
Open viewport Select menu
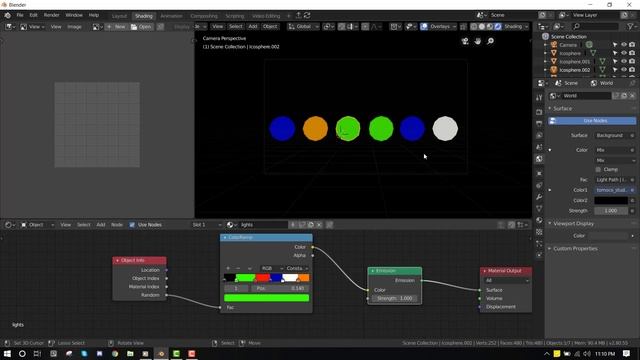tap(236, 27)
